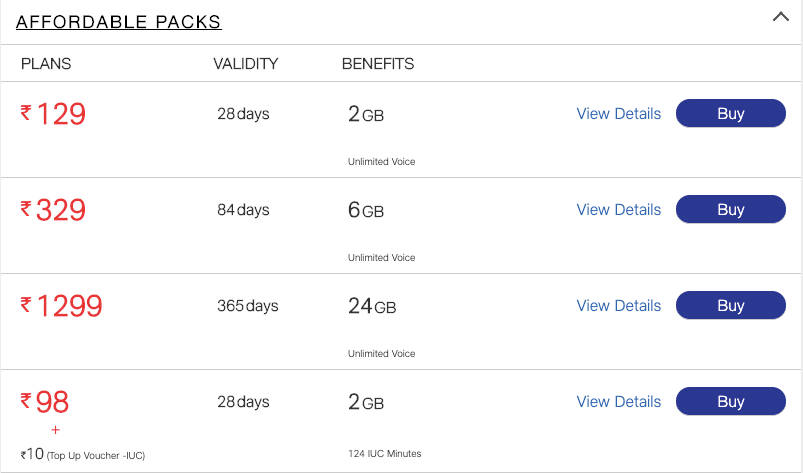This screenshot has height=473, width=803.
Task: View Details of ₹98 plan
Action: pyautogui.click(x=619, y=402)
